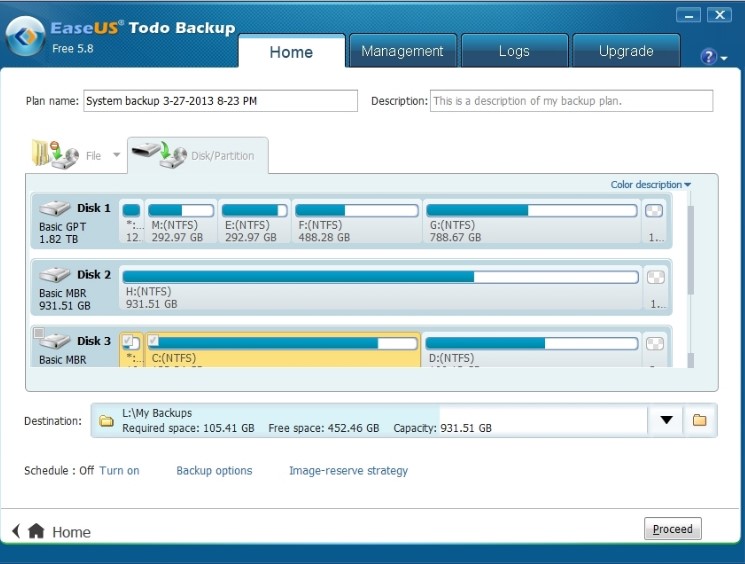Click the Disk/Partition drive icon
Viewport: 745px width, 564px height.
pos(159,154)
